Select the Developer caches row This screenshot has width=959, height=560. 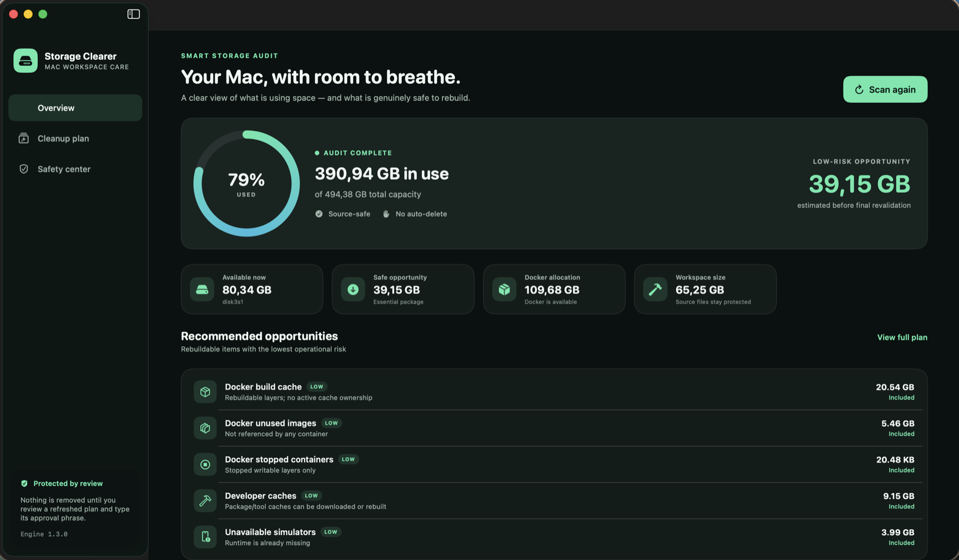pyautogui.click(x=554, y=501)
